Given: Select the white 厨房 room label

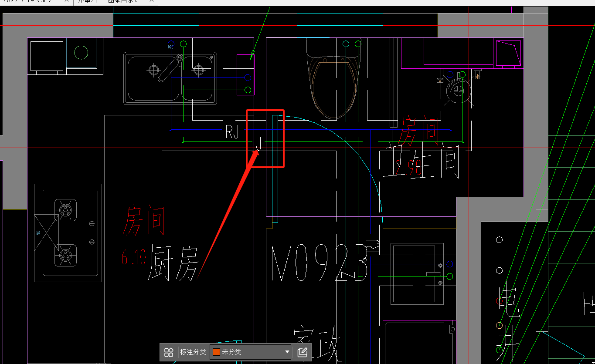Looking at the screenshot, I should [174, 263].
